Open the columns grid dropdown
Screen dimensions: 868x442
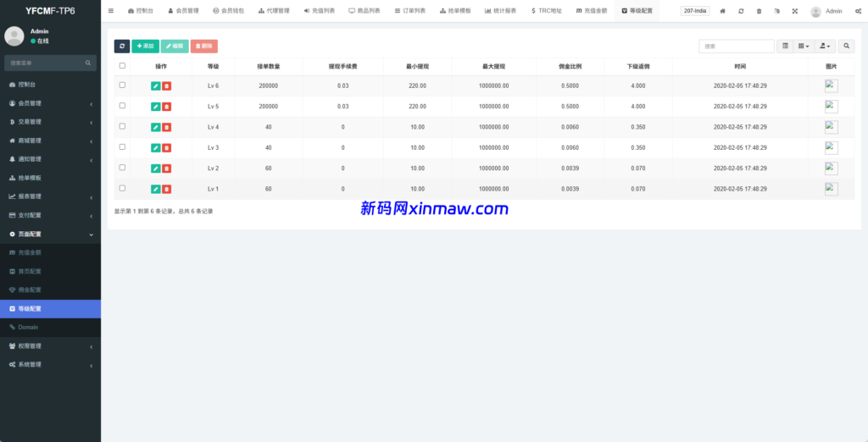[804, 47]
